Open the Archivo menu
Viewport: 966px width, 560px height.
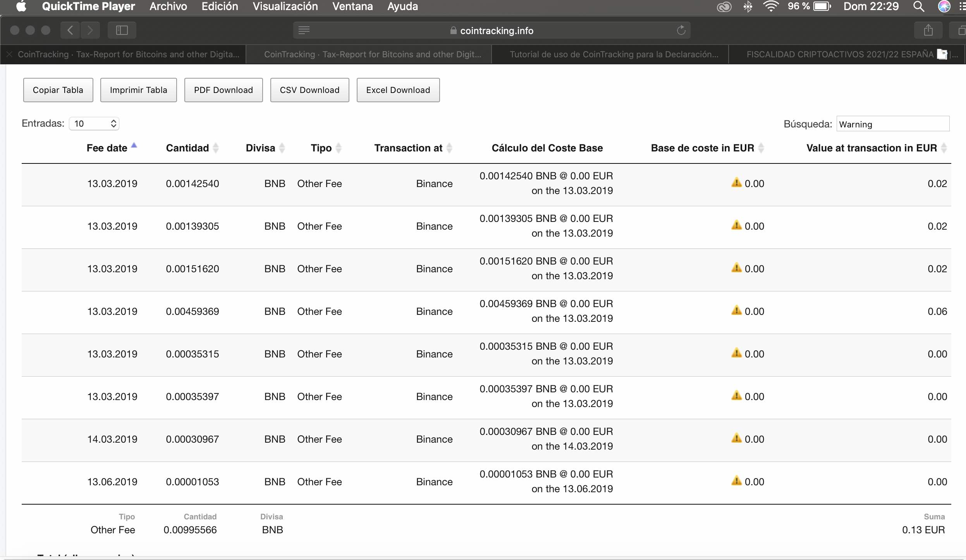click(x=168, y=7)
